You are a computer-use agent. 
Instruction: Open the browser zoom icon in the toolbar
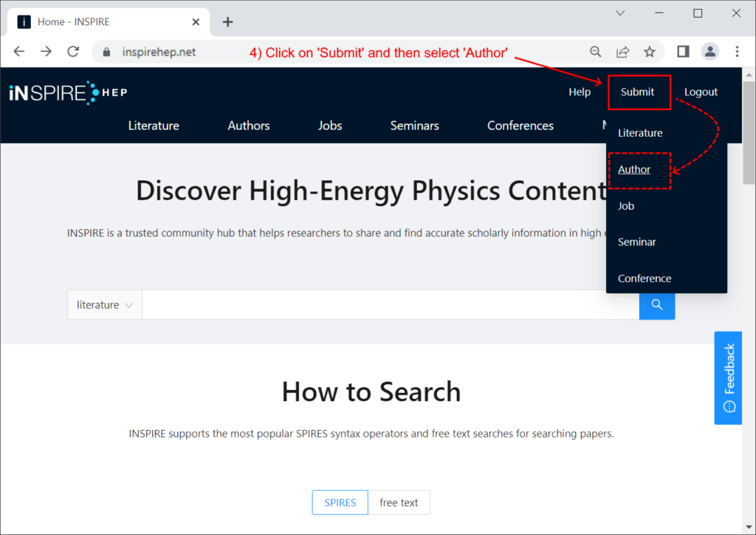pyautogui.click(x=595, y=52)
